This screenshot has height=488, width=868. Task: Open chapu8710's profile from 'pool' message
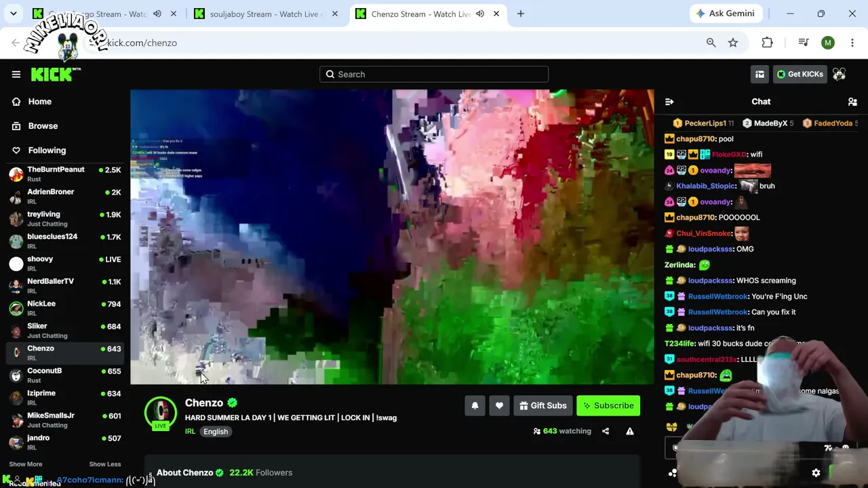click(696, 139)
